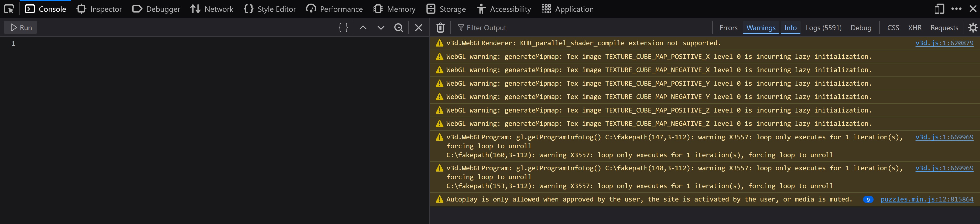Open the devtools more options menu
Image resolution: width=980 pixels, height=224 pixels.
(x=956, y=9)
